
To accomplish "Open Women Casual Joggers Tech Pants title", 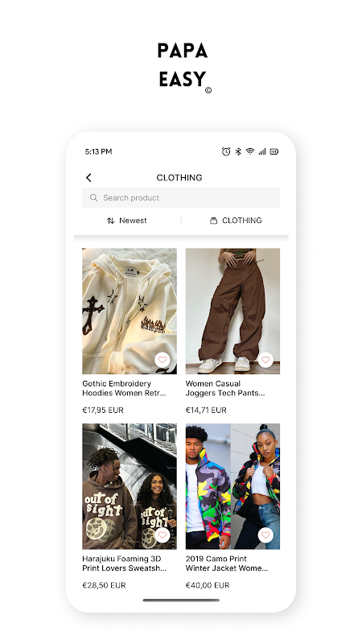I will (225, 388).
